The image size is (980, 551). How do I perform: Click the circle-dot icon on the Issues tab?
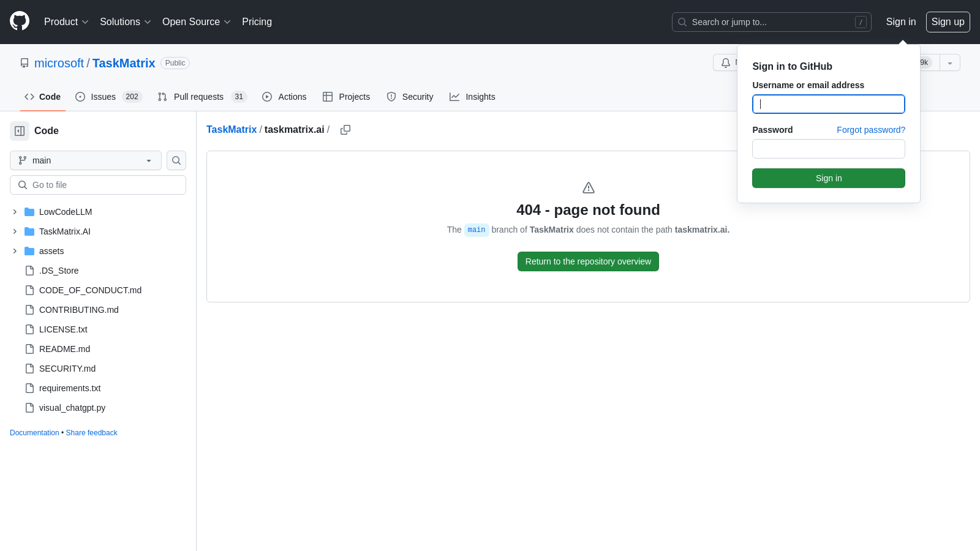[80, 97]
